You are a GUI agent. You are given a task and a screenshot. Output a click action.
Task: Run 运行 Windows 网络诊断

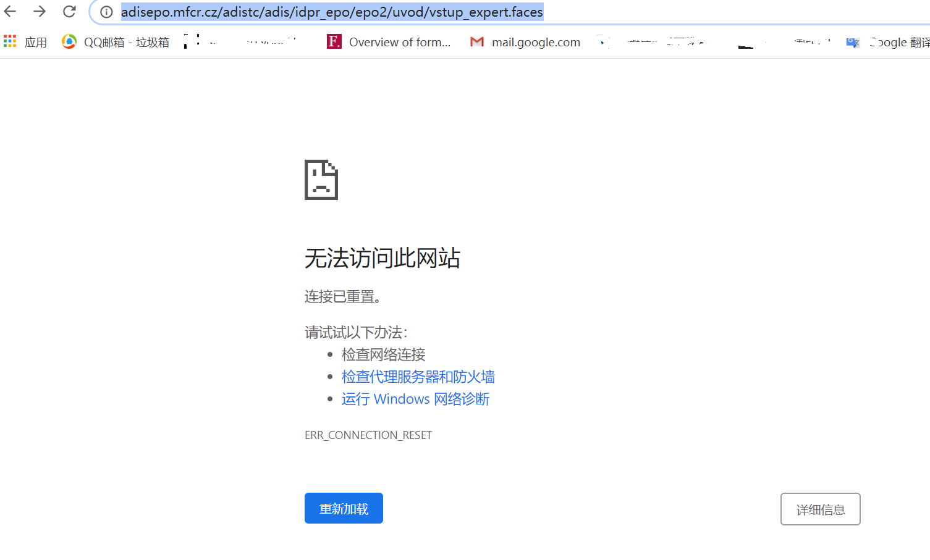pos(415,399)
